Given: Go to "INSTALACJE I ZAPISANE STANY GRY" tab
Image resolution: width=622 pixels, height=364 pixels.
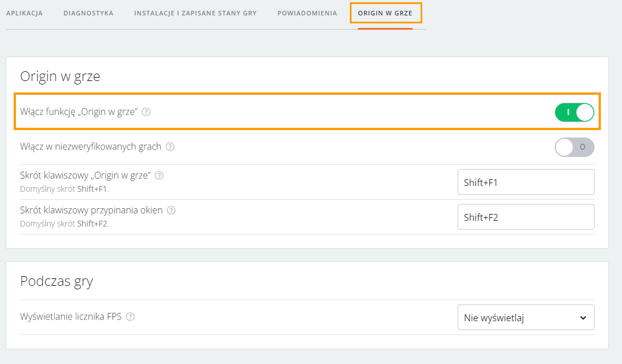Looking at the screenshot, I should pyautogui.click(x=196, y=13).
